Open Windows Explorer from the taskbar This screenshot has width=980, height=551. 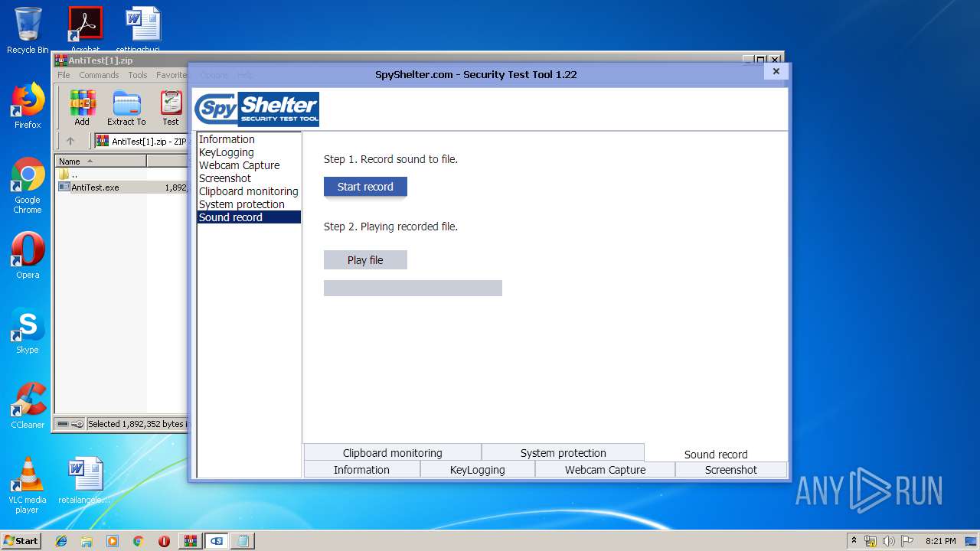pyautogui.click(x=87, y=541)
